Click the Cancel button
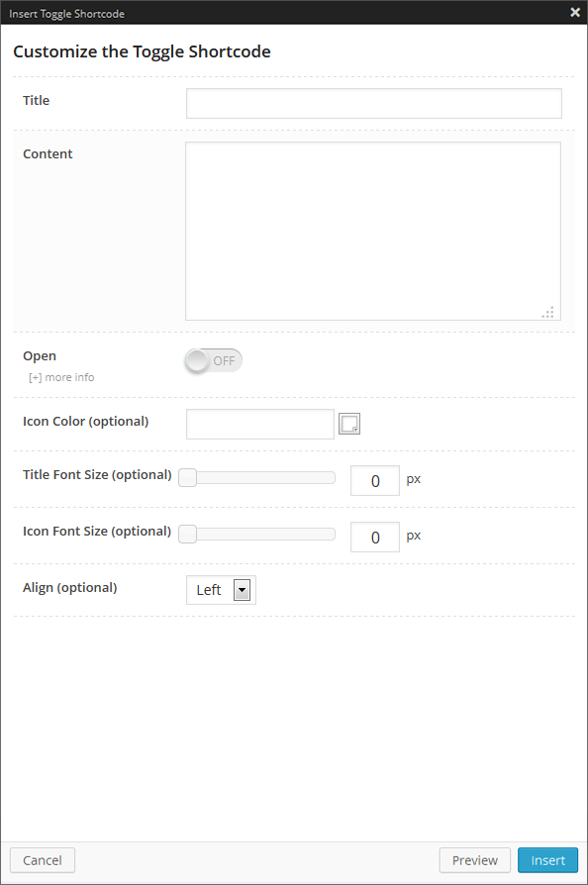This screenshot has width=588, height=885. coord(43,860)
